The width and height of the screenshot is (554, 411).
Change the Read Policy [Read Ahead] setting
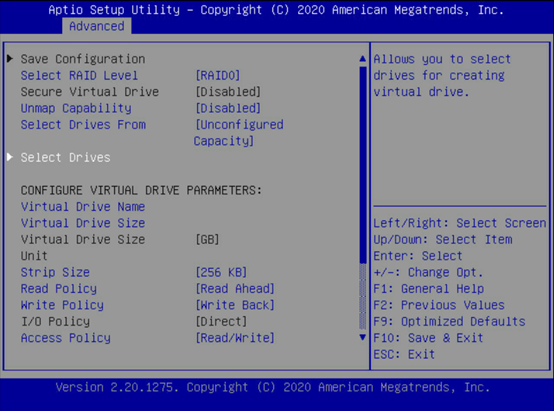(x=235, y=289)
